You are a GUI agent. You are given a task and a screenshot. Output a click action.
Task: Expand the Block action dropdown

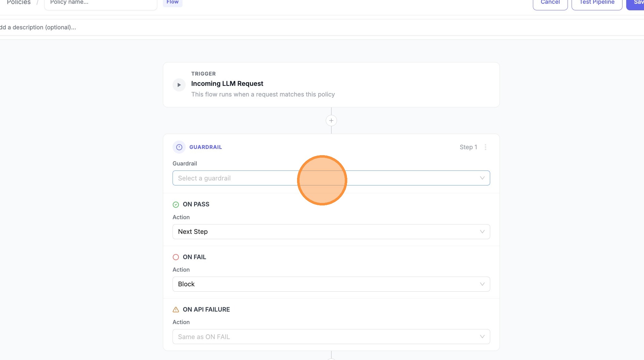[331, 284]
